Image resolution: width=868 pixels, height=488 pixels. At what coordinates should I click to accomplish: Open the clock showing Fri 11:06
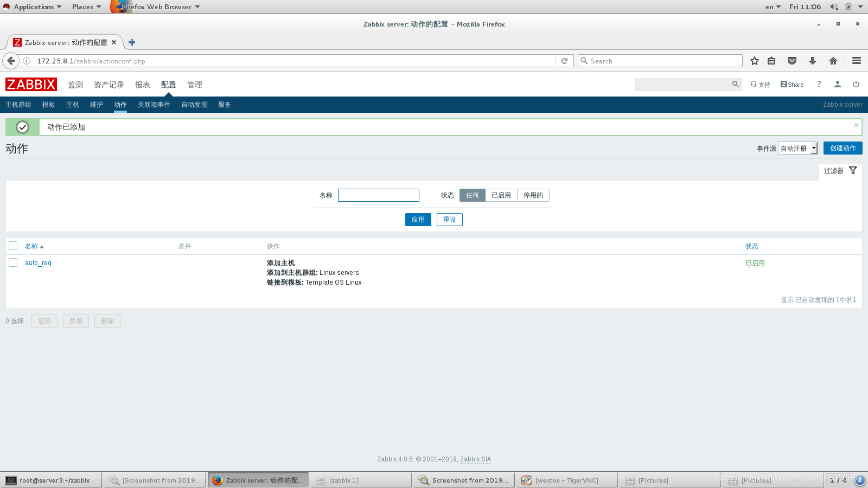[x=805, y=7]
